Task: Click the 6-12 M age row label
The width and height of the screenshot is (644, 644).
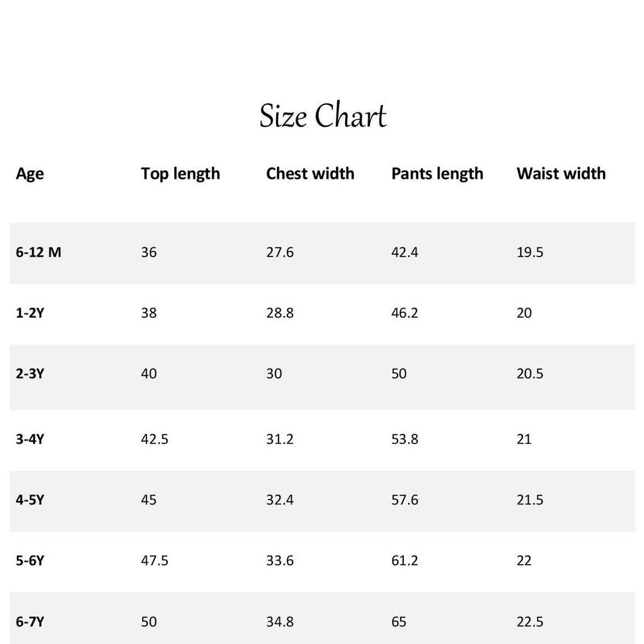Action: click(38, 252)
